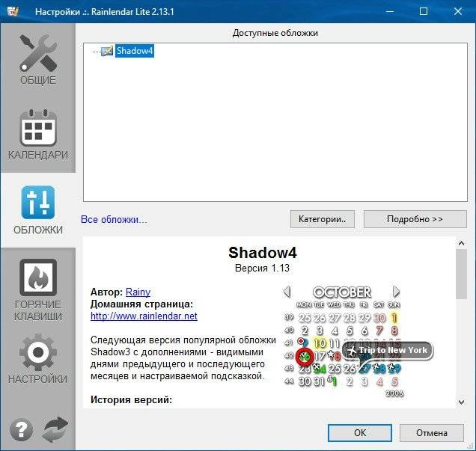Click the description pane scrollbar thumb
This screenshot has width=476, height=451.
click(x=462, y=274)
